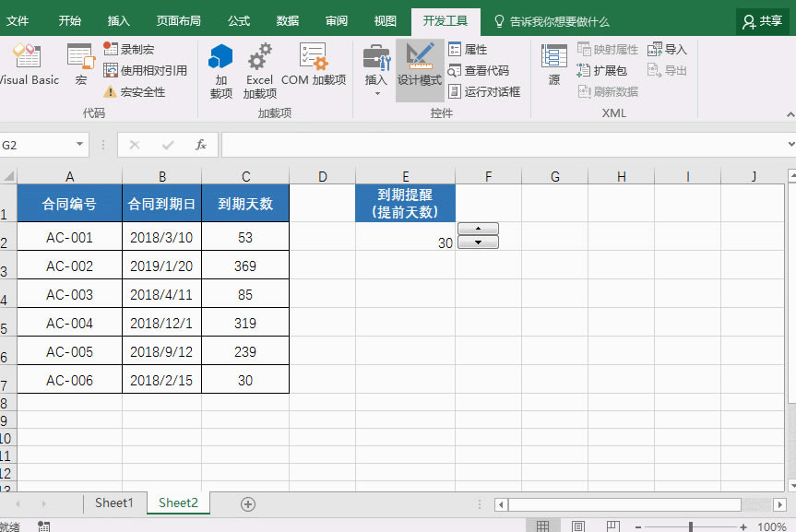The image size is (796, 532).
Task: Open COM 加载项 dialog
Action: point(314,64)
